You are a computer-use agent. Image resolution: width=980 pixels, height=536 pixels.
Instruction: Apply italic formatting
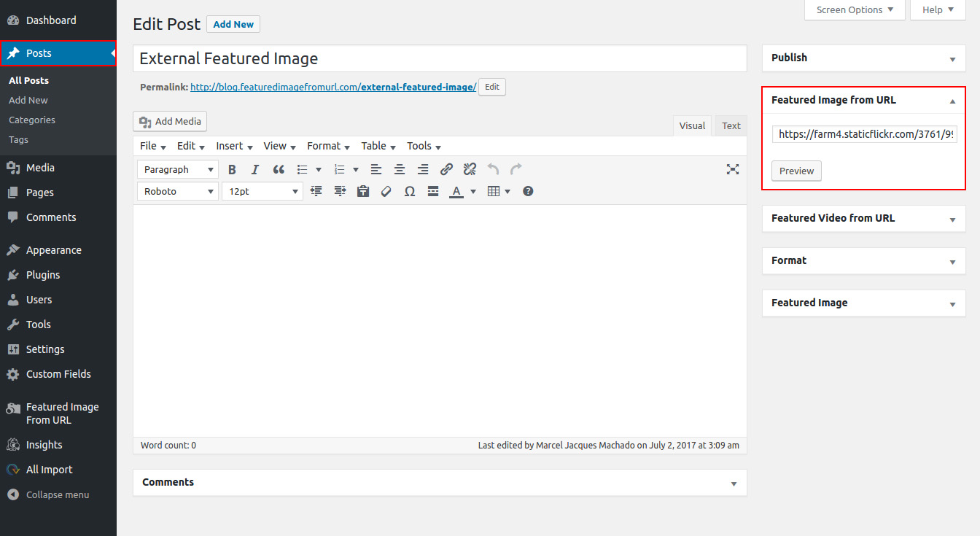point(255,170)
